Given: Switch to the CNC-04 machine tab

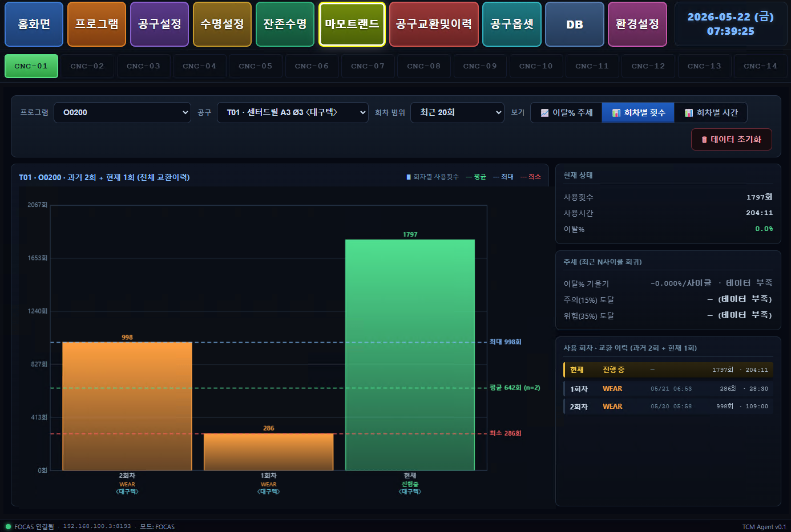Looking at the screenshot, I should click(x=200, y=66).
